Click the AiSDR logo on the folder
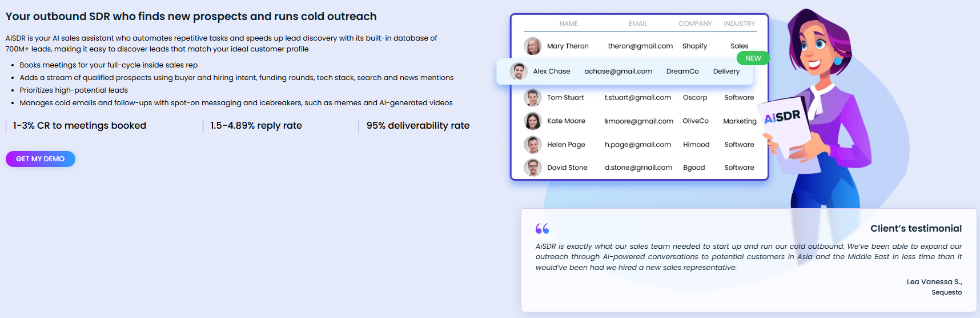The width and height of the screenshot is (980, 318). [782, 117]
